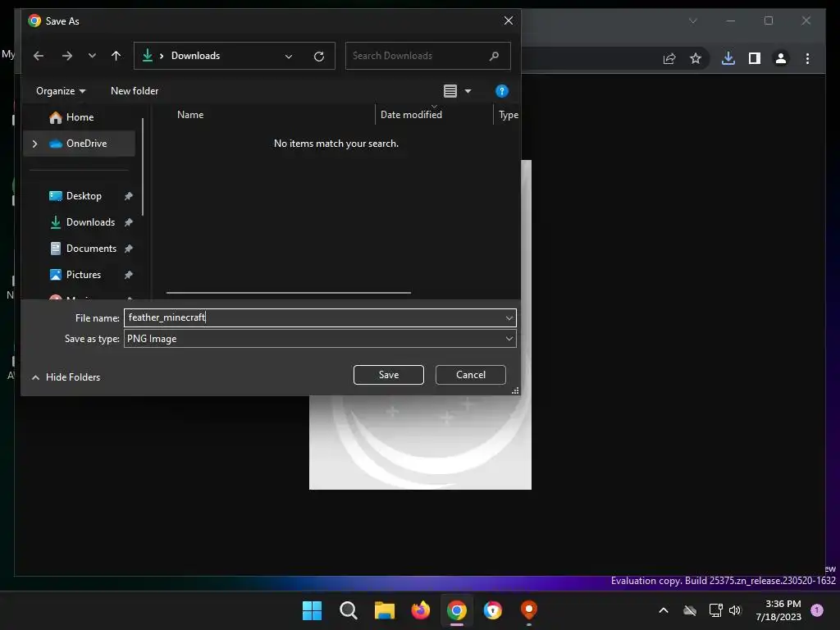The height and width of the screenshot is (630, 840).
Task: Expand the OneDrive tree node
Action: [34, 144]
